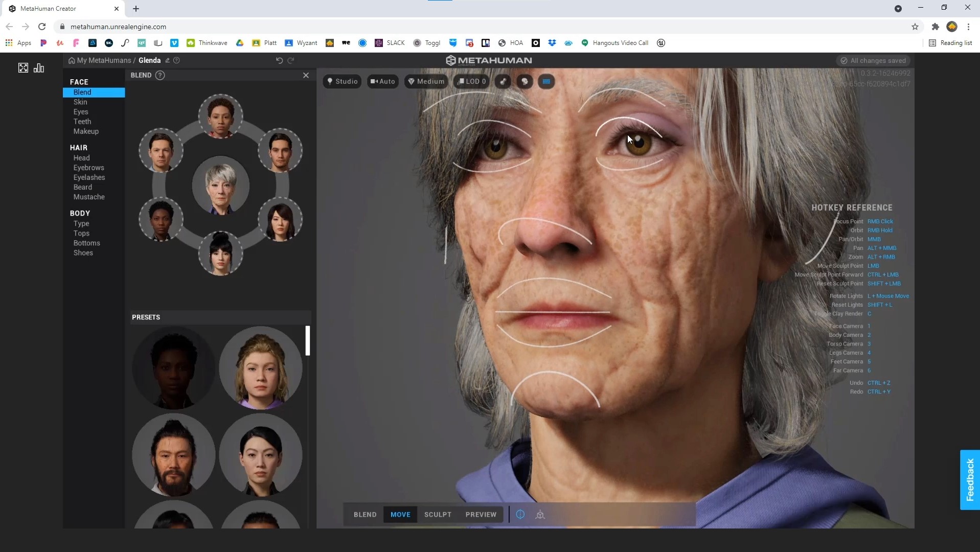The image size is (980, 552).
Task: Open Makeup settings
Action: [x=86, y=131]
